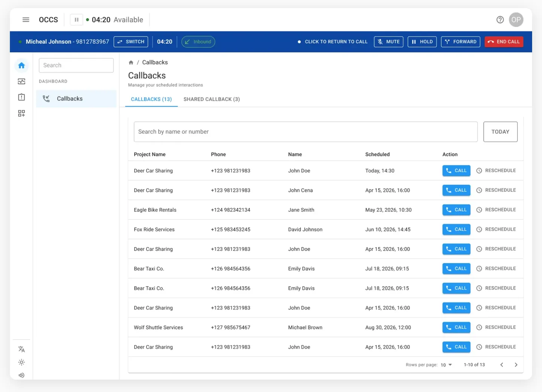This screenshot has height=392, width=542.
Task: Go to the next page of callbacks
Action: tap(516, 365)
